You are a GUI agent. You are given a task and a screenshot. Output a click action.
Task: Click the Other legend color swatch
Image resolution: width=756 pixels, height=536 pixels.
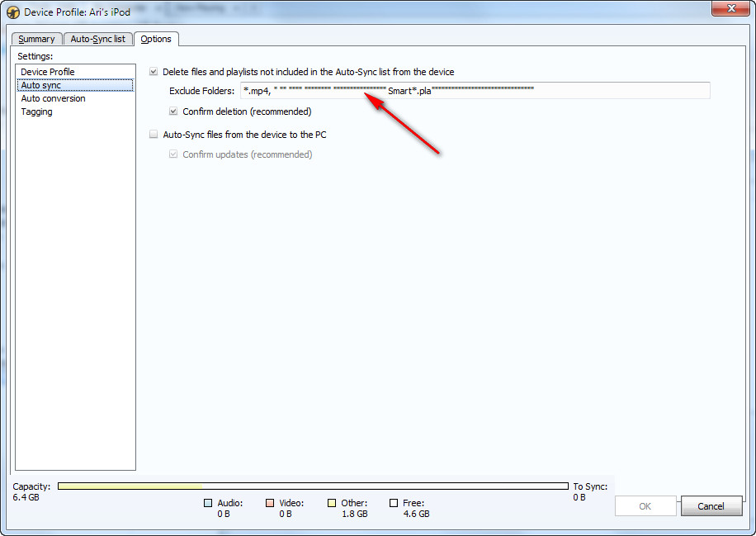tap(332, 503)
